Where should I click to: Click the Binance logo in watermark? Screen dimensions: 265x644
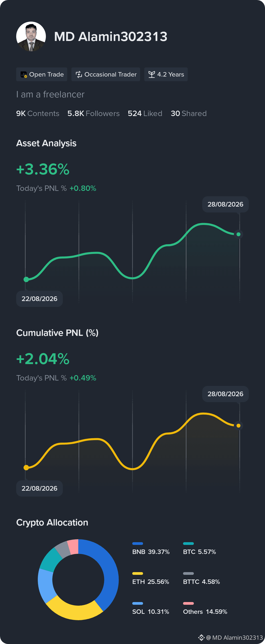pos(201,638)
